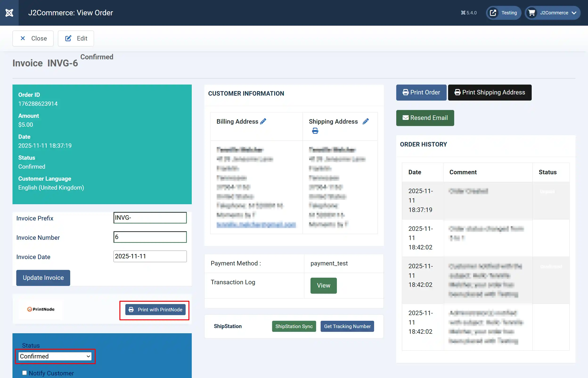Viewport: 588px width, 378px height.
Task: Open the Testing site preview link
Action: 503,13
